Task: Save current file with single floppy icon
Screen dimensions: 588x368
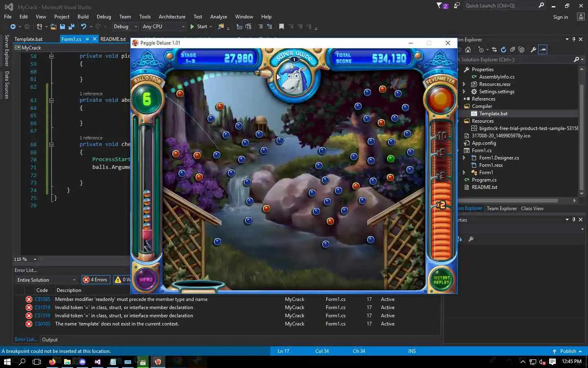Action: click(x=62, y=27)
